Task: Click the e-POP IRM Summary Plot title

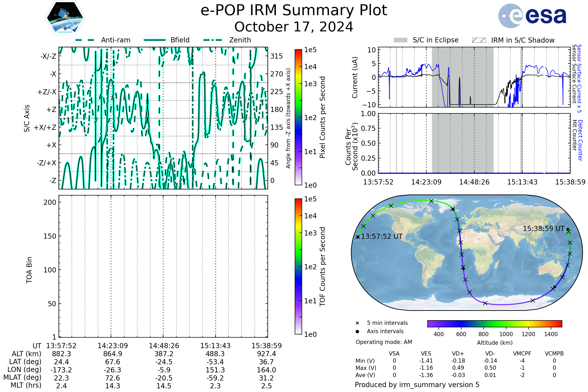Action: click(294, 11)
